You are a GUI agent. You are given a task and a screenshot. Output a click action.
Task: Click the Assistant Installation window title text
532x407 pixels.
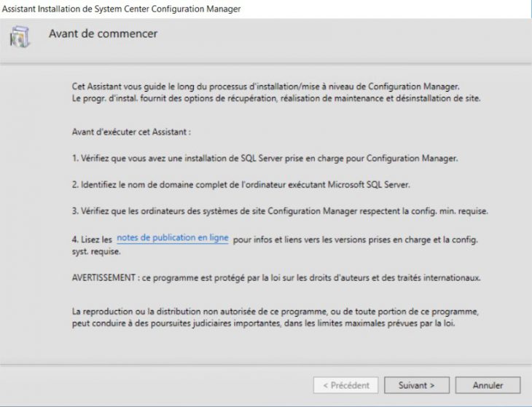tap(121, 9)
